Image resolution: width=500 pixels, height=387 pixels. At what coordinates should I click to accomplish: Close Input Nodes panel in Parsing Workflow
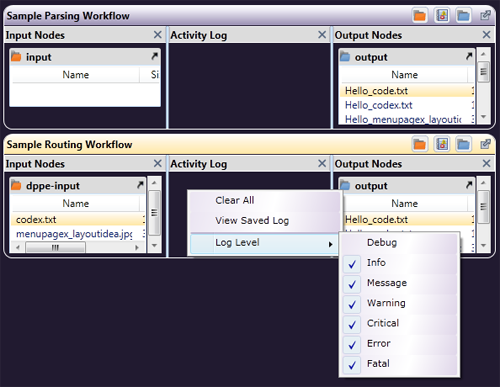click(x=158, y=35)
